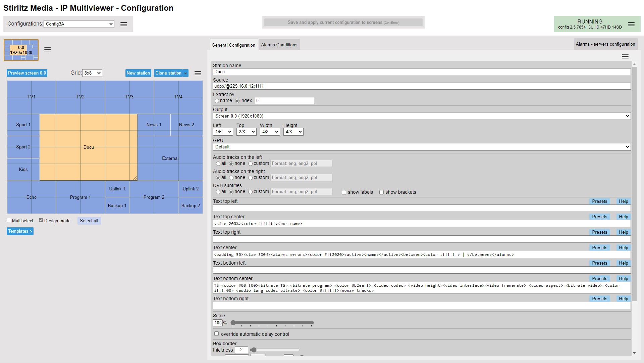Viewport: 644px width, 363px height.
Task: Click the New station button
Action: point(138,73)
